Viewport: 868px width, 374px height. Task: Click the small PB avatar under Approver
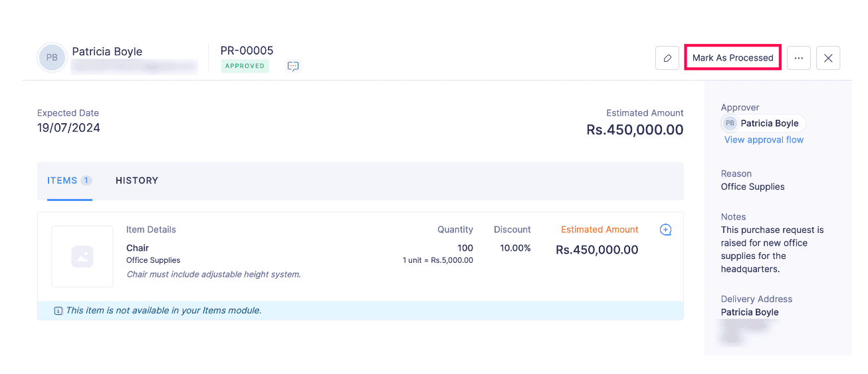pyautogui.click(x=730, y=123)
